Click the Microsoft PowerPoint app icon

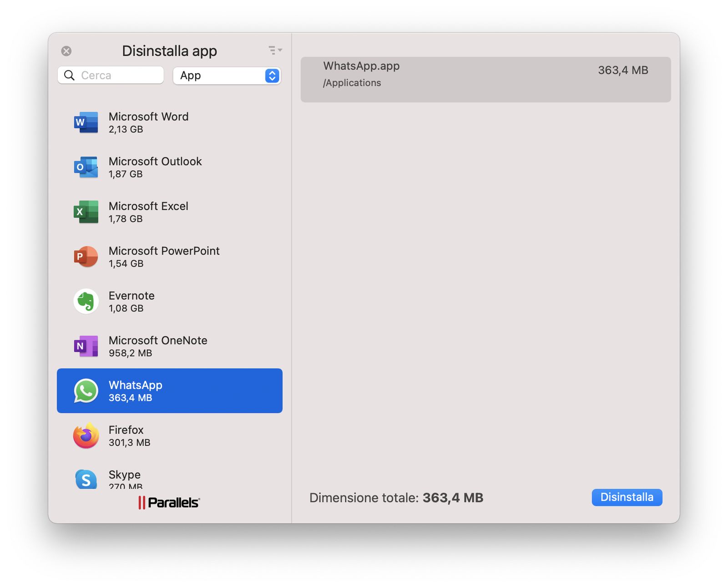pyautogui.click(x=86, y=257)
